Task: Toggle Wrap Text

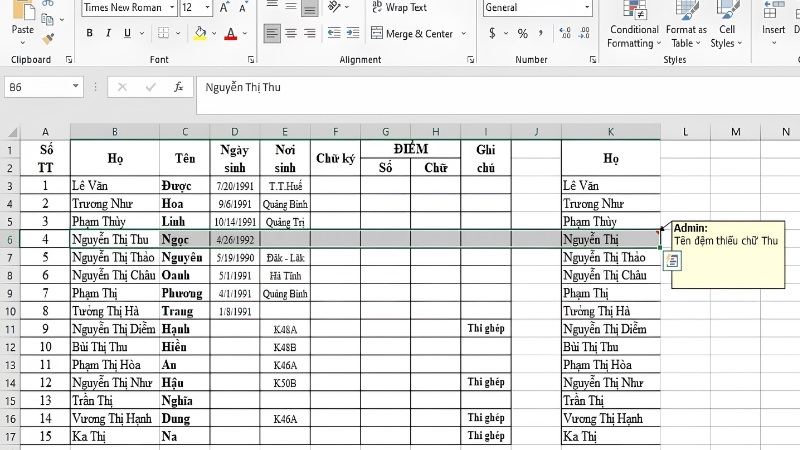Action: point(399,7)
